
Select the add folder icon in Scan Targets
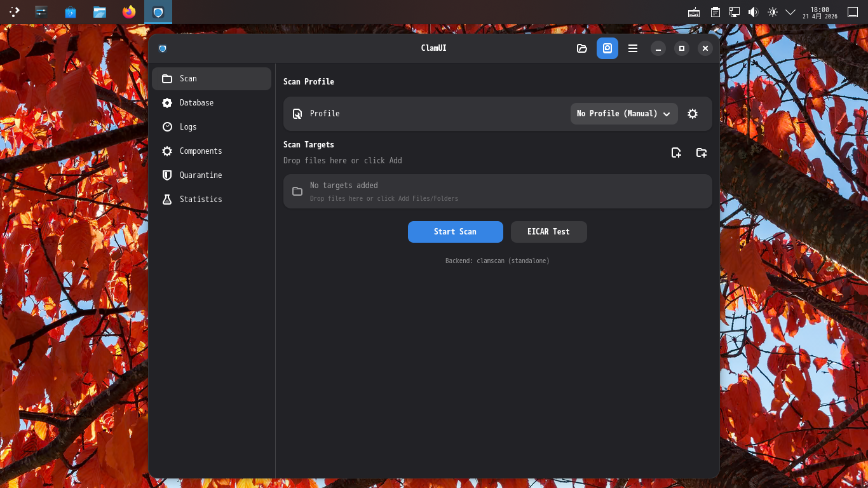pyautogui.click(x=702, y=152)
